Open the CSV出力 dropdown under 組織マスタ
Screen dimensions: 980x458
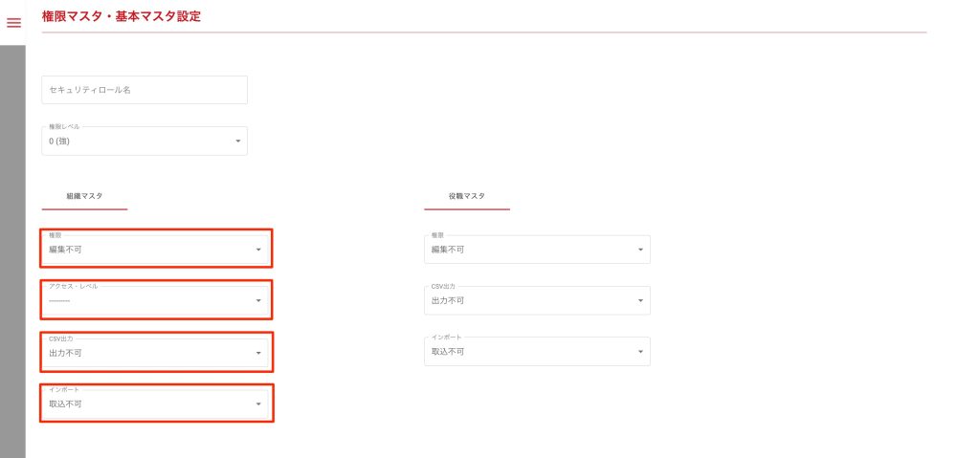pos(148,353)
